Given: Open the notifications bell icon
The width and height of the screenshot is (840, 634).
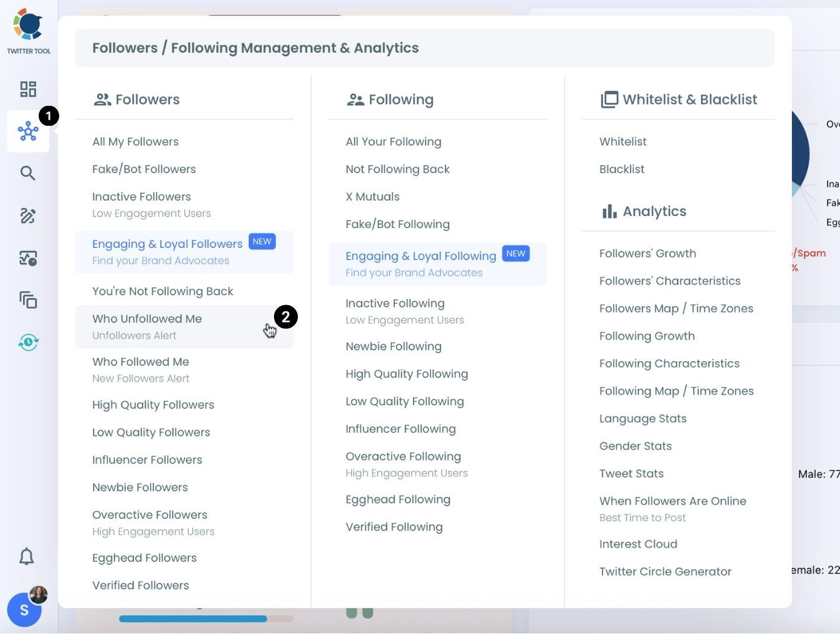Looking at the screenshot, I should point(26,556).
